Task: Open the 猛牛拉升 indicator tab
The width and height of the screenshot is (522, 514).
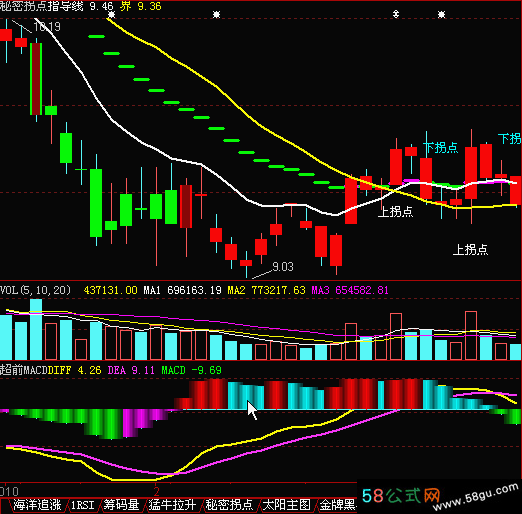Action: click(172, 505)
